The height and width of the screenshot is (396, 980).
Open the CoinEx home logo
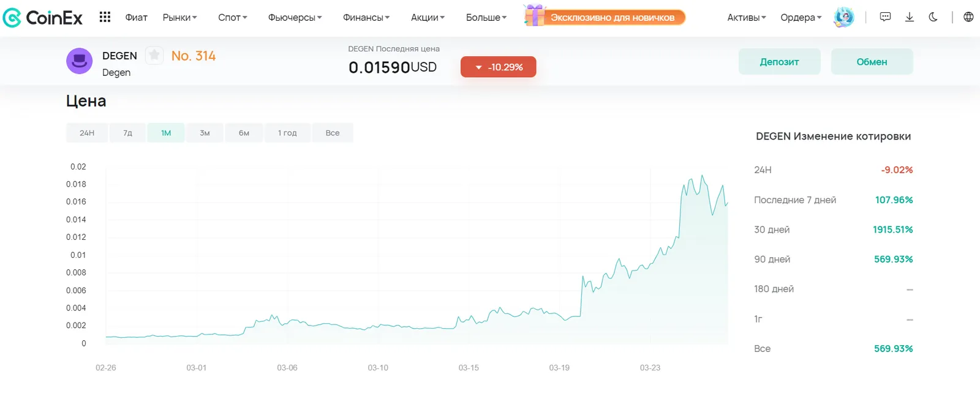[x=43, y=18]
